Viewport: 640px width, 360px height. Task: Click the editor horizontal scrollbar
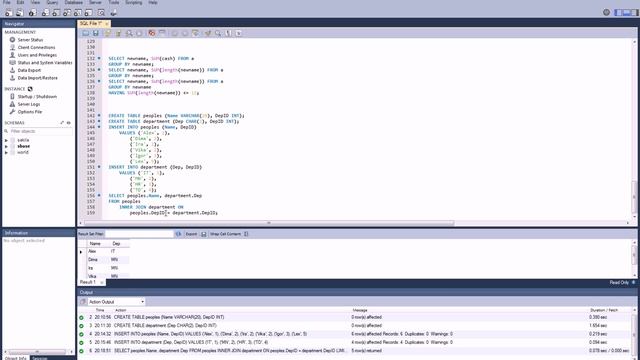tap(269, 223)
